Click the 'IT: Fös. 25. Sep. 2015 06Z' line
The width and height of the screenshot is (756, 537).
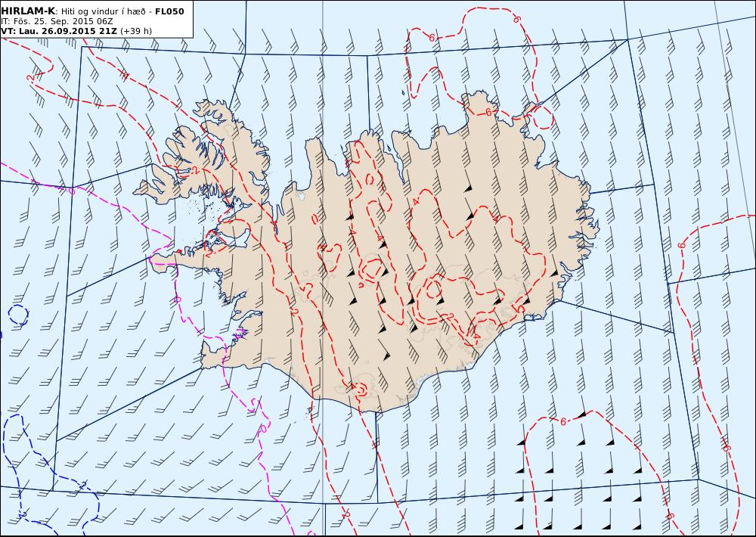57,21
